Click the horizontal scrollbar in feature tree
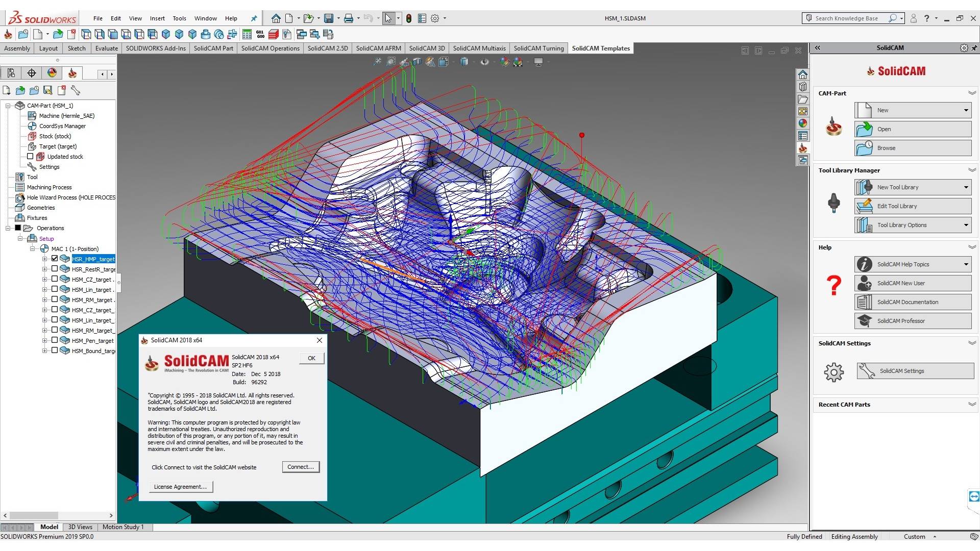The image size is (980, 551). tap(58, 515)
